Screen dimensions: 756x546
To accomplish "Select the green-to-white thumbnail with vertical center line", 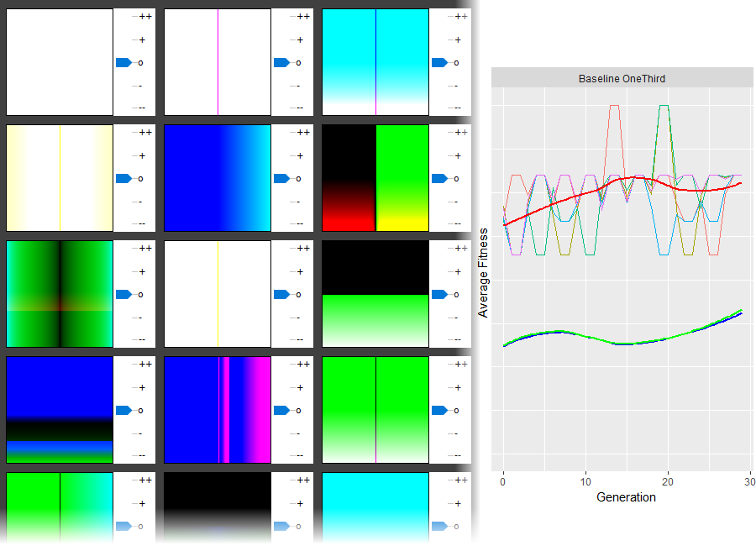I will click(375, 410).
